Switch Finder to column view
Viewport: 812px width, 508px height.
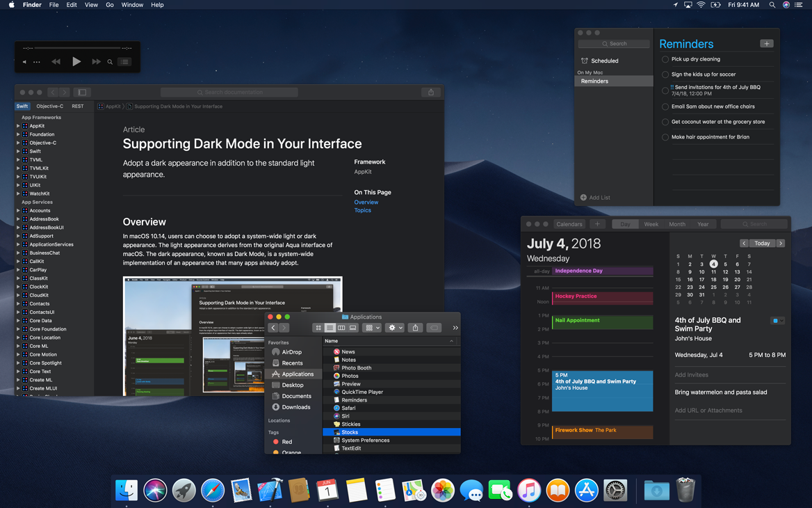point(342,327)
